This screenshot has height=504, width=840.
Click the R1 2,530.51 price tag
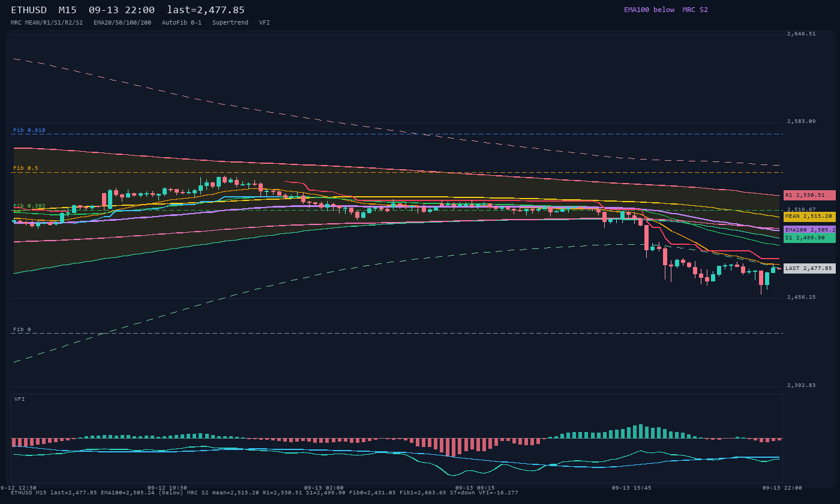[809, 195]
